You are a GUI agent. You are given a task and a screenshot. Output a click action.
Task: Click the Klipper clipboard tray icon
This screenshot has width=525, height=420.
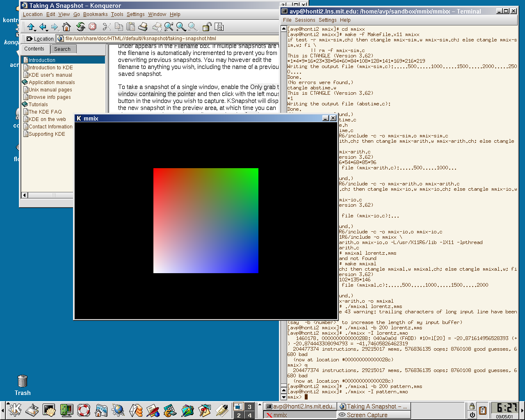coord(482,410)
